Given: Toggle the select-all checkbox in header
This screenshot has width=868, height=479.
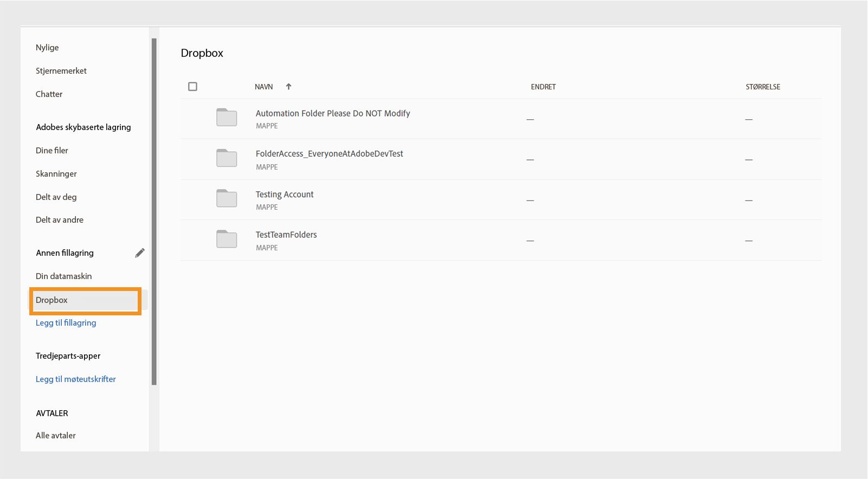Looking at the screenshot, I should coord(192,87).
